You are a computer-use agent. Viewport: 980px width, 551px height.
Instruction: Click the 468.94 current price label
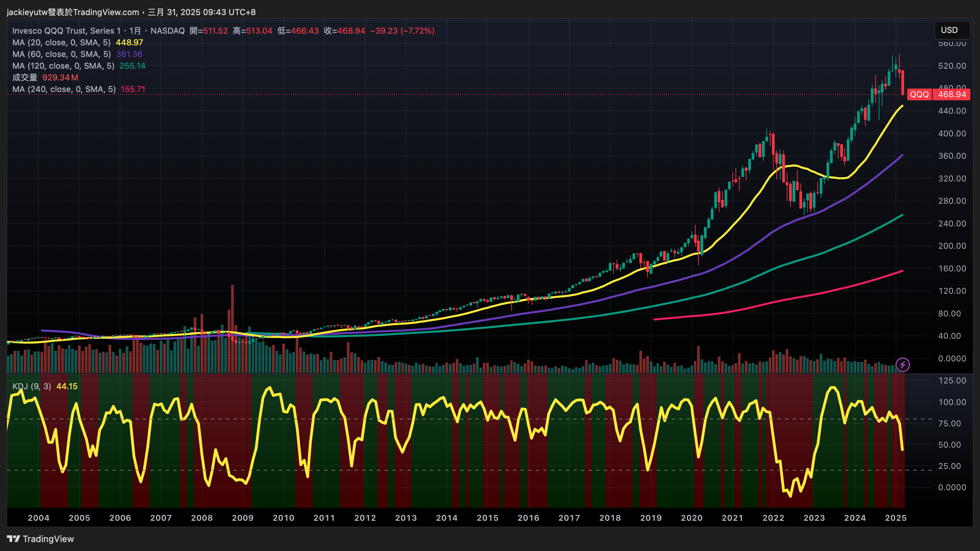pyautogui.click(x=951, y=94)
